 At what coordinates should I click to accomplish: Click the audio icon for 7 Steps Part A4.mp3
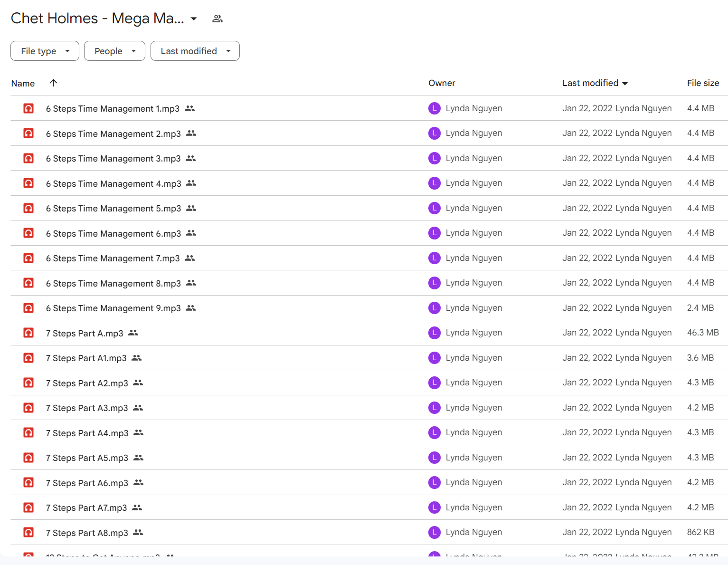(28, 432)
